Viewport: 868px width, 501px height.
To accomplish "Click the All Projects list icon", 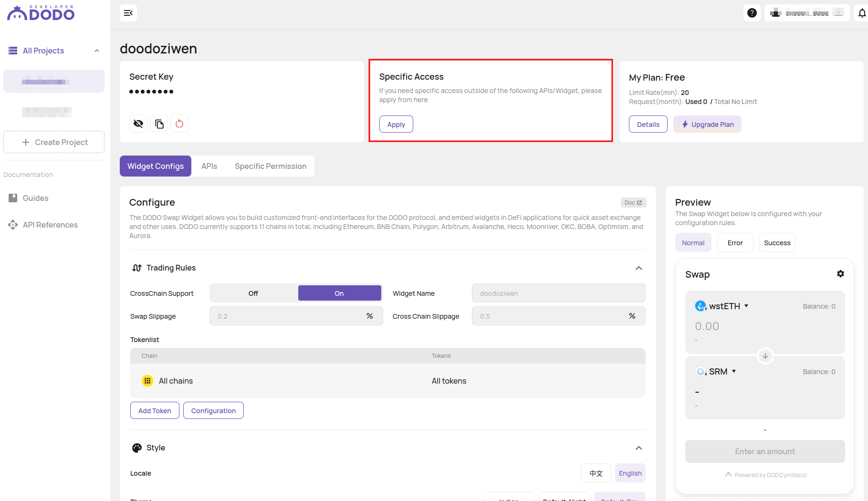I will coord(13,51).
